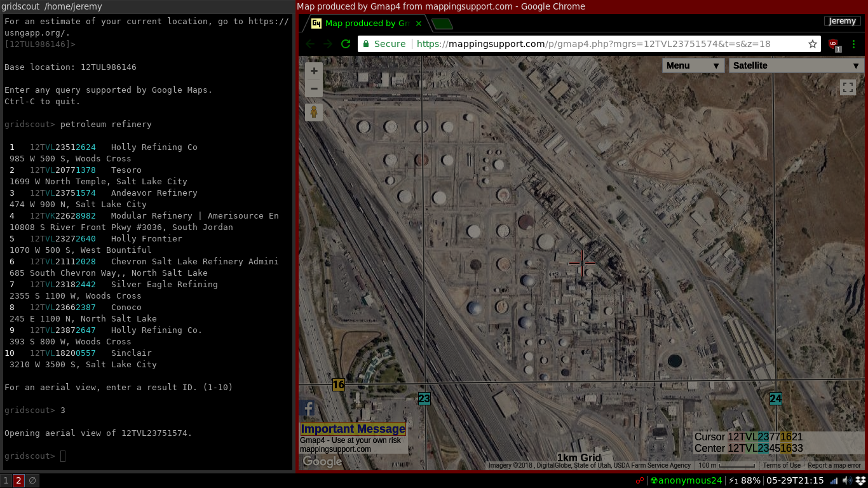The width and height of the screenshot is (868, 488).
Task: Pick up the Street View pegman
Action: tap(314, 112)
